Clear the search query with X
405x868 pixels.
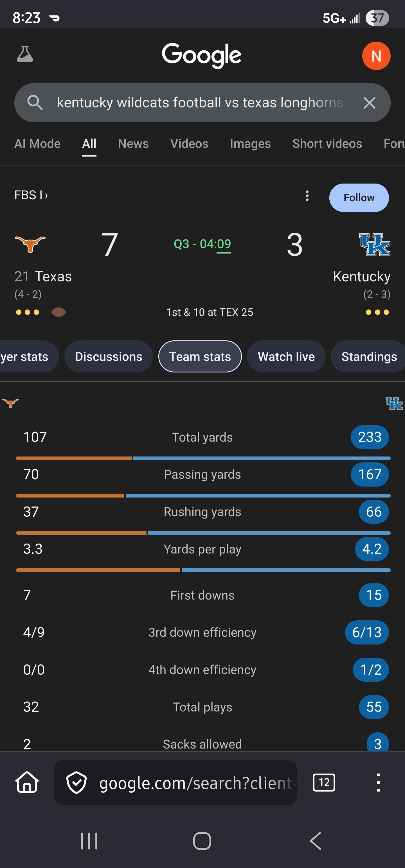pyautogui.click(x=369, y=103)
